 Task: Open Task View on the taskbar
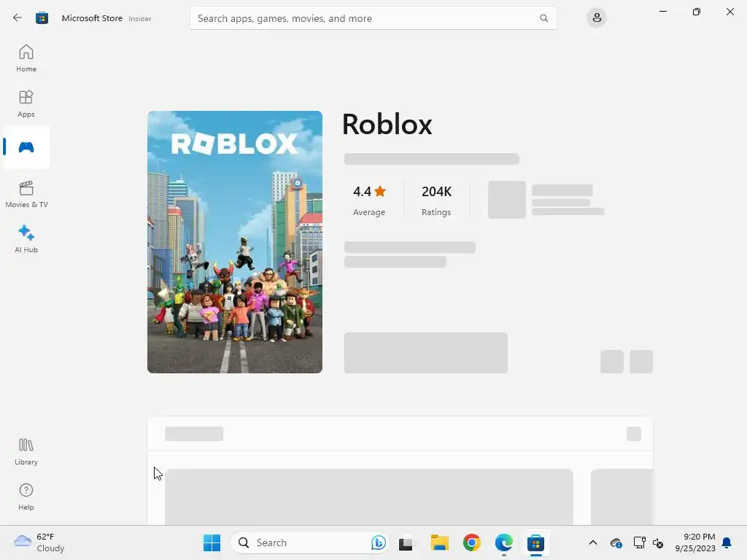pos(406,543)
